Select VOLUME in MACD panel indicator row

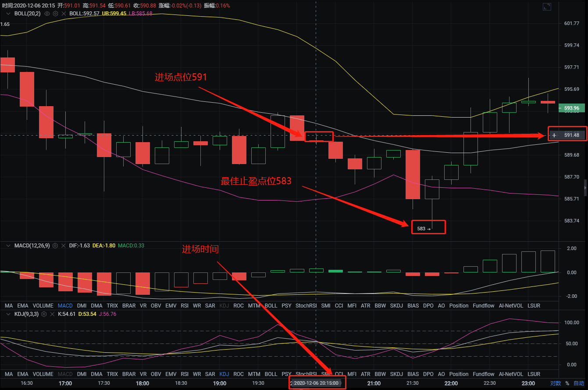pos(43,305)
